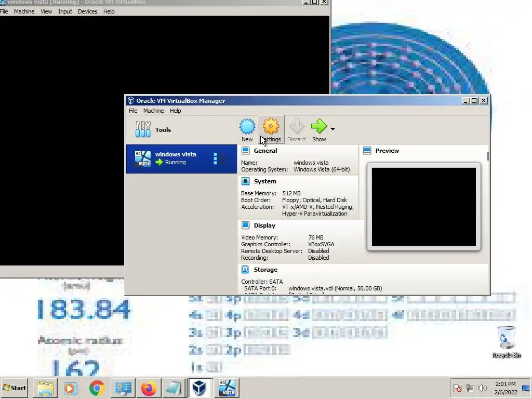Open Devices menu in running VM window
Image resolution: width=532 pixels, height=399 pixels.
[x=87, y=11]
